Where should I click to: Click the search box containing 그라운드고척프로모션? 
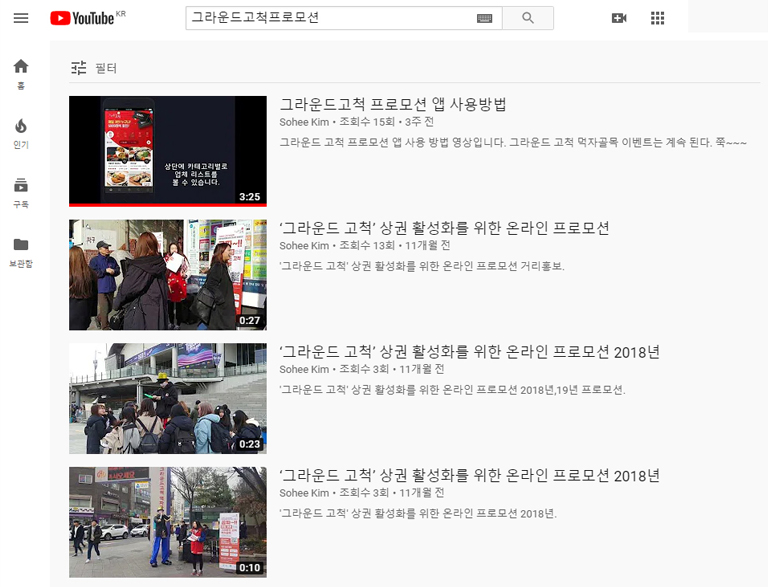pos(330,18)
